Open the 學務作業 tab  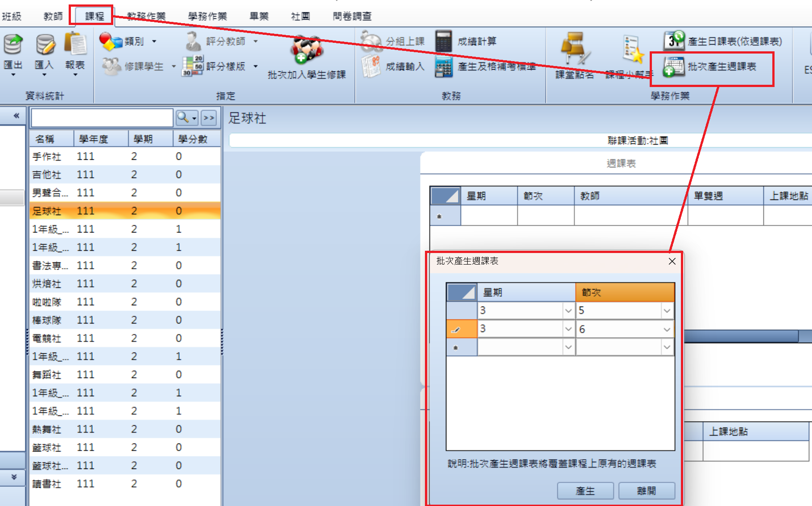point(207,16)
